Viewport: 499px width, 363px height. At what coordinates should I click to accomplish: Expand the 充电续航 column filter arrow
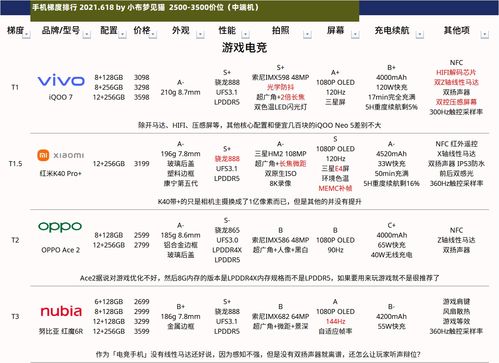click(x=420, y=34)
